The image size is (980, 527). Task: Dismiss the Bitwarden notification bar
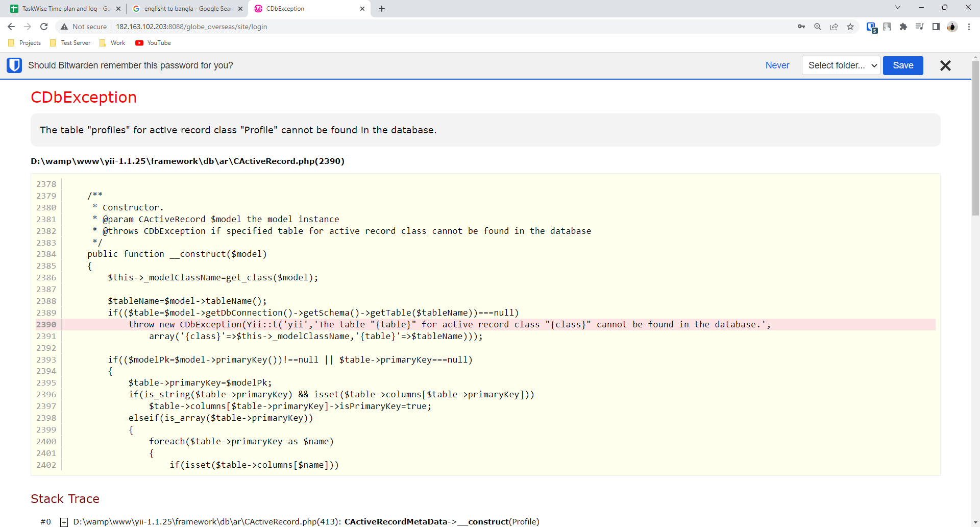945,65
